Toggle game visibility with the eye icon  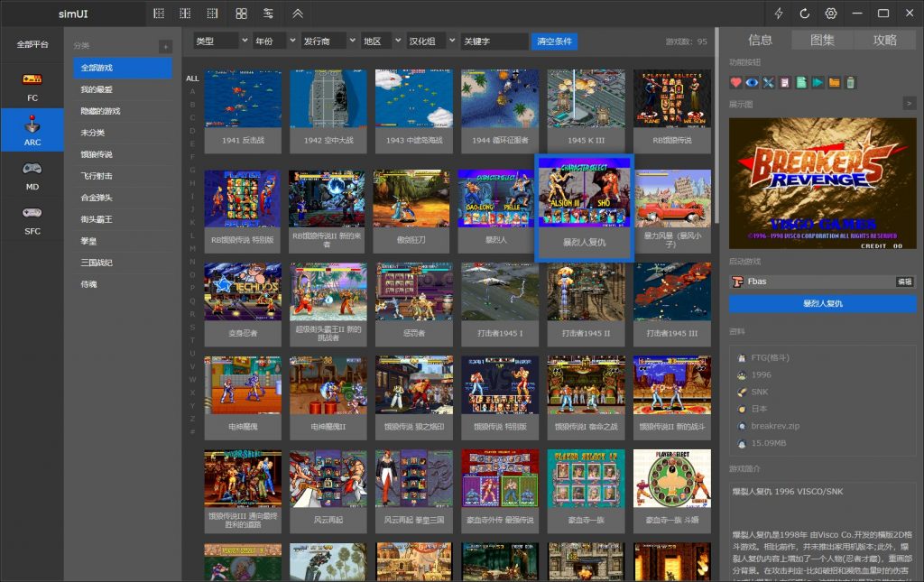click(x=752, y=83)
